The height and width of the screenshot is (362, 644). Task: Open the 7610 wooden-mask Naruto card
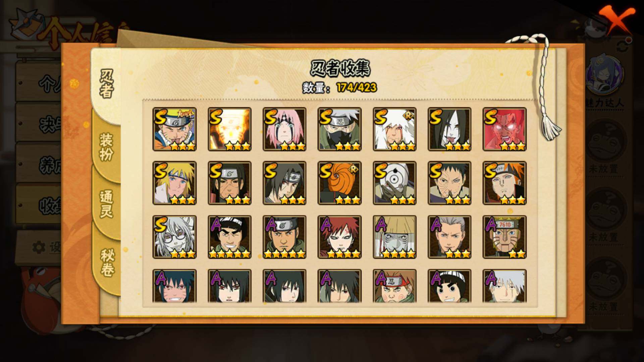[504, 237]
